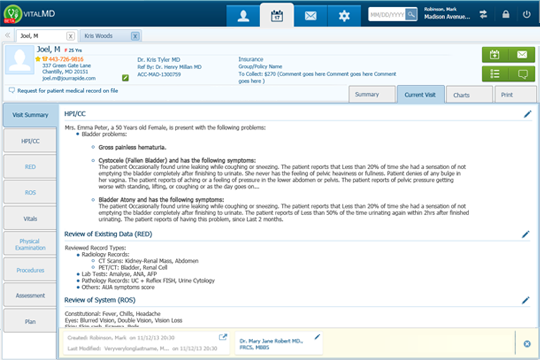Click the green task list button
The image size is (540, 360).
pos(495,74)
